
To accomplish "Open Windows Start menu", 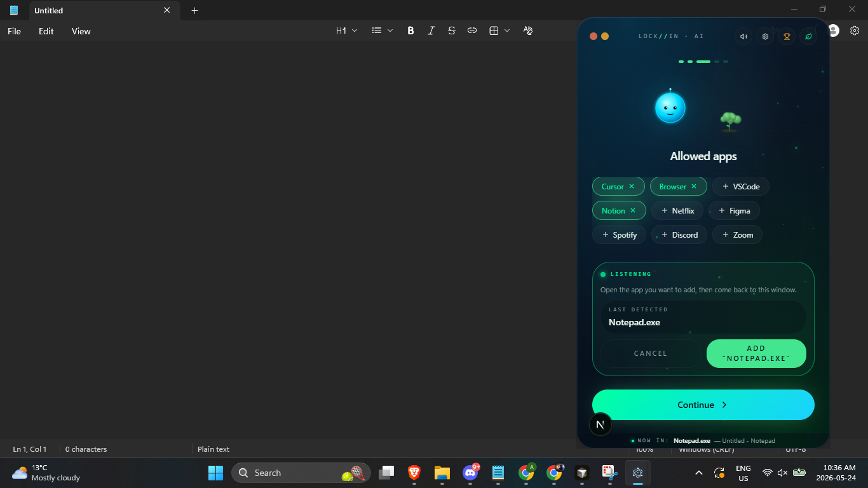I will tap(216, 473).
